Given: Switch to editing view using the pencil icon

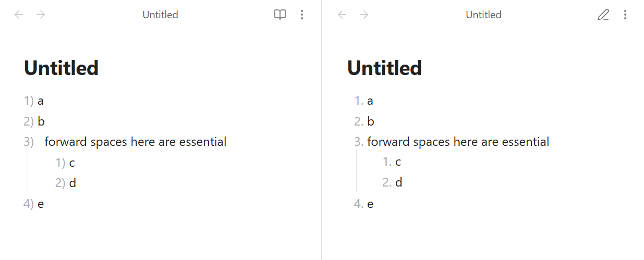Looking at the screenshot, I should 603,15.
